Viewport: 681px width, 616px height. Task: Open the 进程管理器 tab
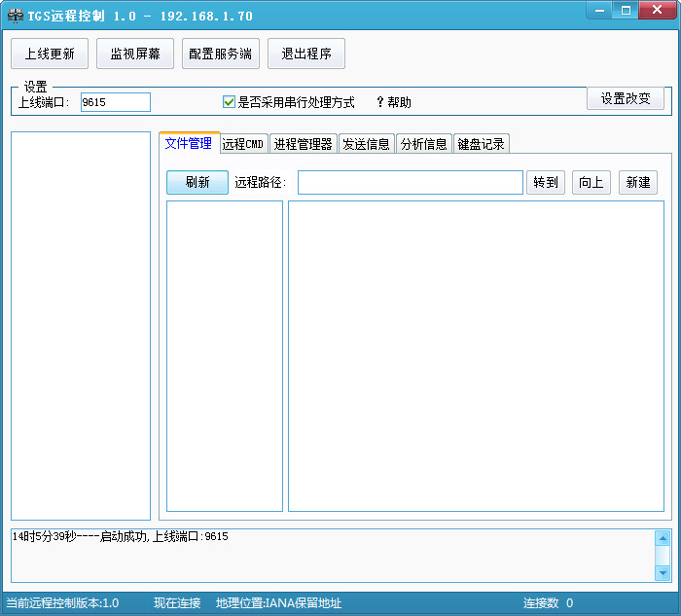point(304,144)
